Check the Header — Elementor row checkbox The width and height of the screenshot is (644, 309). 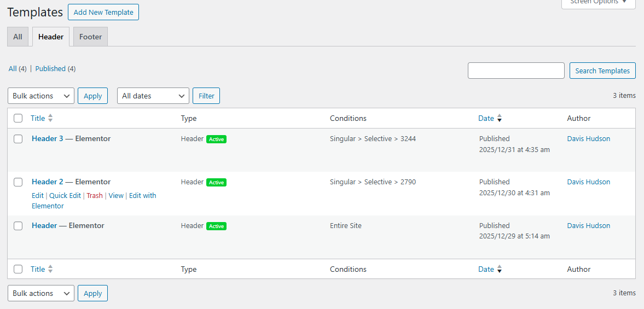coord(18,226)
